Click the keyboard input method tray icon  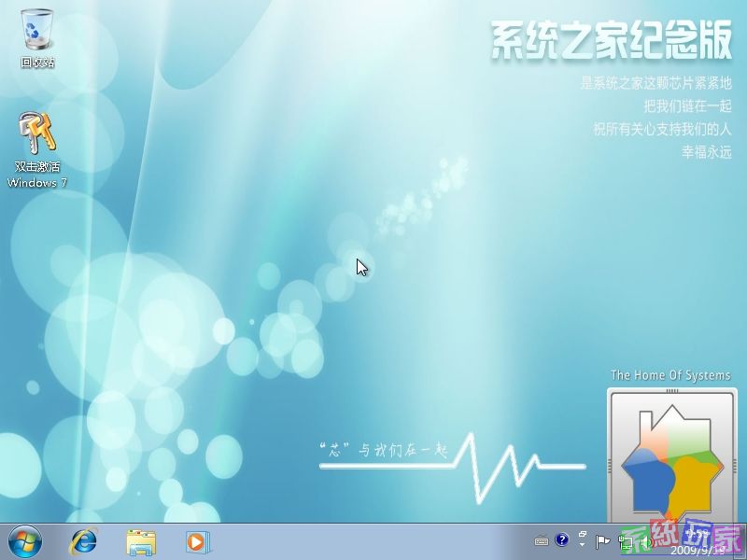click(542, 541)
